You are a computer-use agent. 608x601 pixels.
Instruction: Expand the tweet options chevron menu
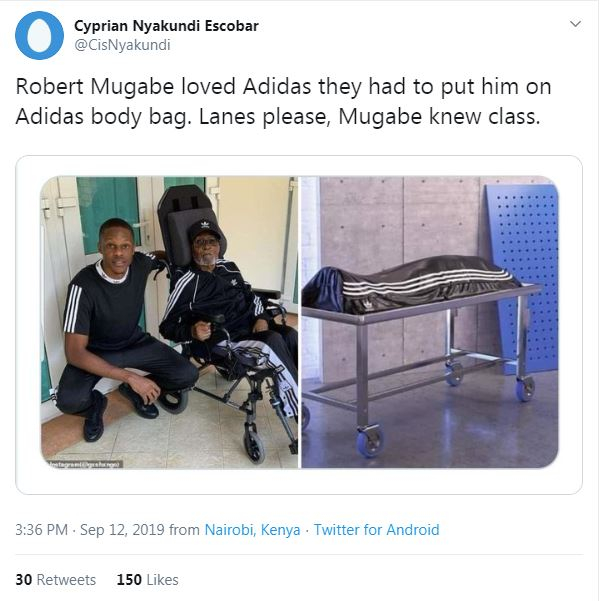(575, 24)
